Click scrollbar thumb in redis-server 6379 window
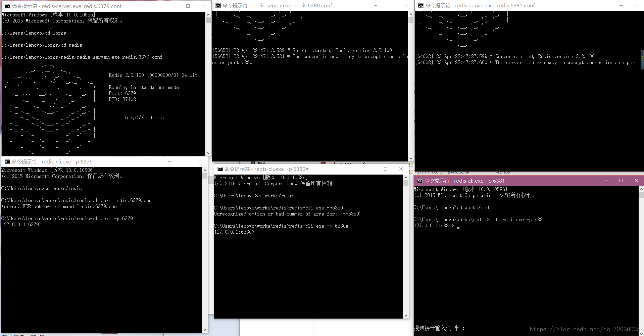 coord(208,20)
